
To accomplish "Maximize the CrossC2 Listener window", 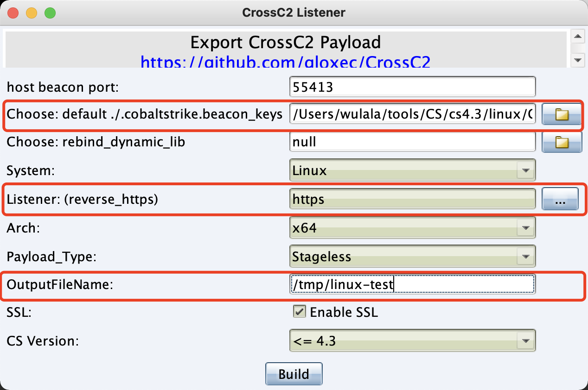I will tap(50, 13).
